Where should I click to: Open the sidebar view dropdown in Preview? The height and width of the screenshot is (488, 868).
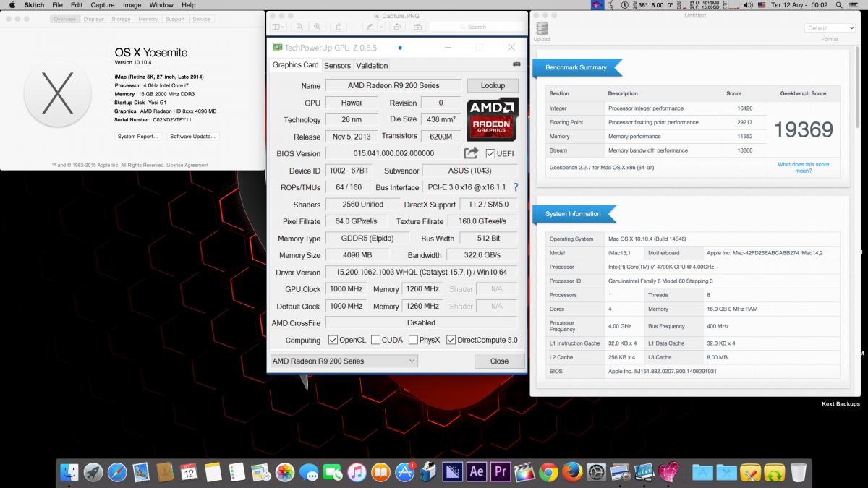[x=280, y=27]
